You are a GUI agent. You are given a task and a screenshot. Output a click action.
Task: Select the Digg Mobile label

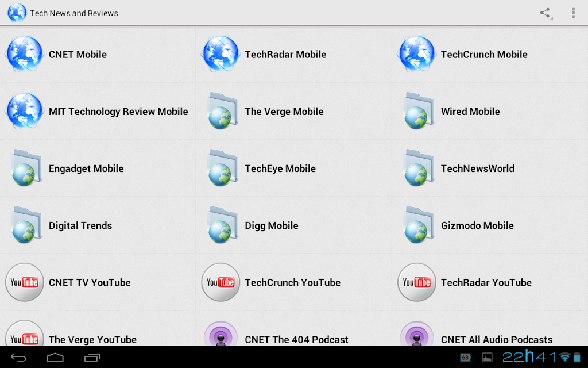click(x=272, y=225)
